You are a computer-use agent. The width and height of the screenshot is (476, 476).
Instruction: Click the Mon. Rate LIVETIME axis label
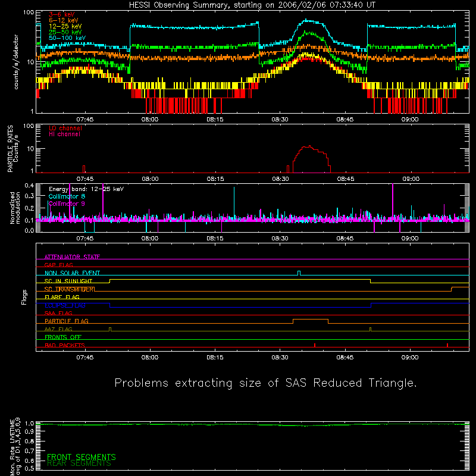click(x=15, y=447)
